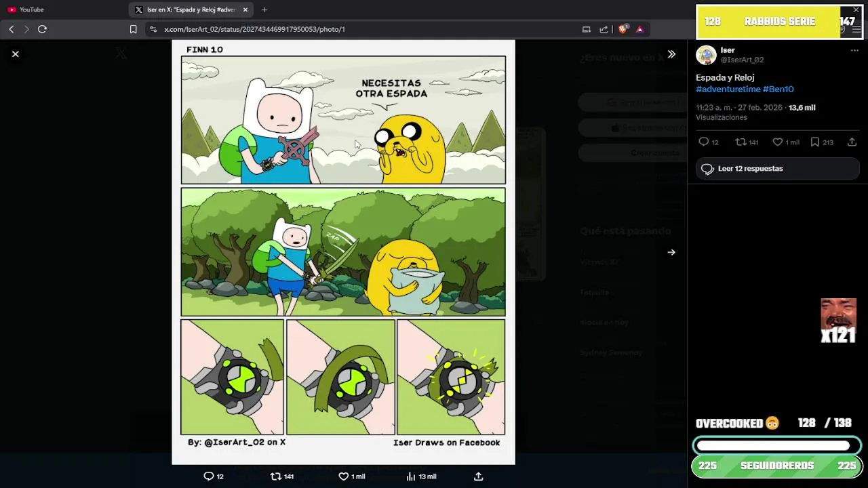Click the browser share icon in address bar

(604, 29)
